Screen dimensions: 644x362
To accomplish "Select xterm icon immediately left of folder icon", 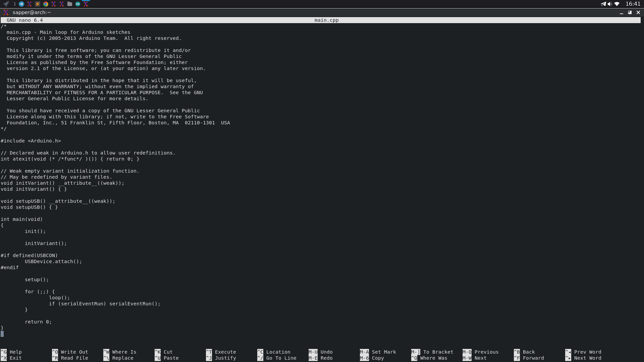I will [62, 4].
